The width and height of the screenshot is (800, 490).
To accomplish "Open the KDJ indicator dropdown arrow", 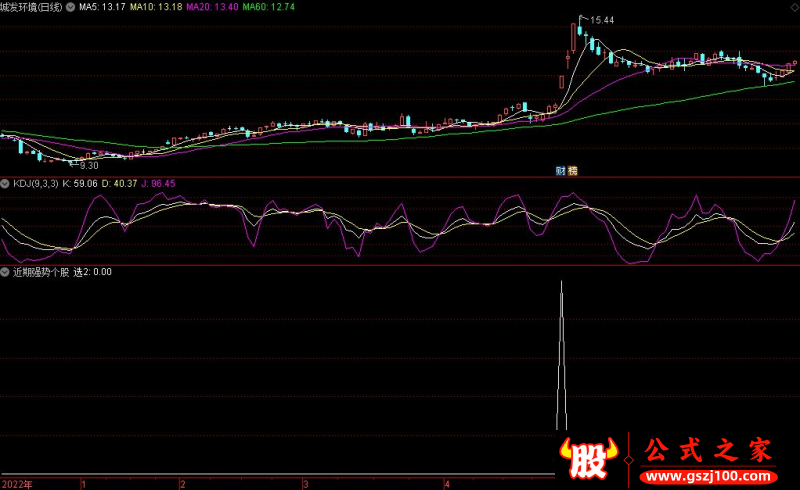I will (x=6, y=184).
